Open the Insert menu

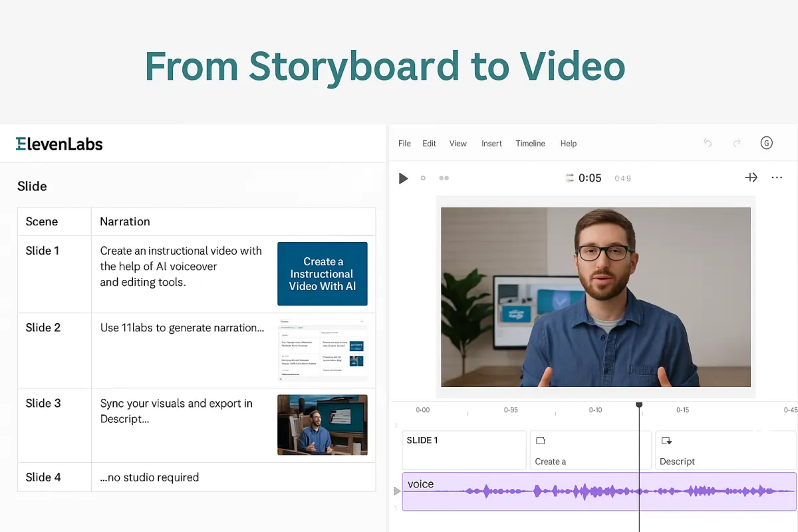coord(491,144)
